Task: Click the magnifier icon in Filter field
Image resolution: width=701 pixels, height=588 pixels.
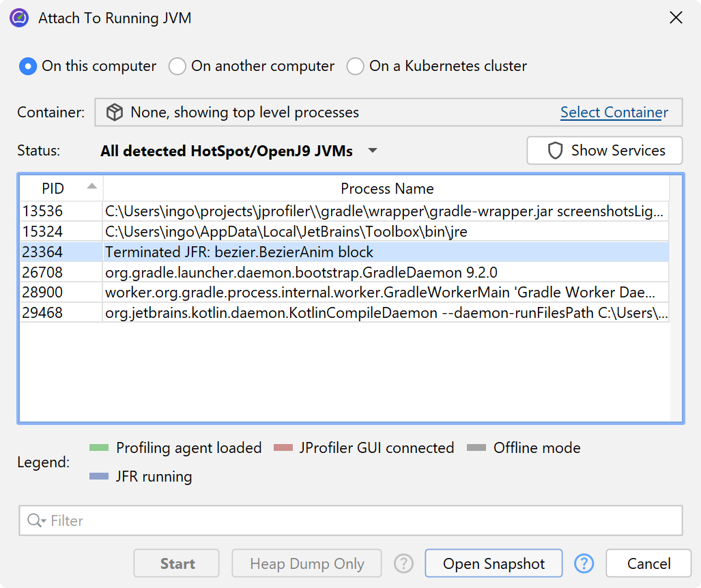Action: coord(35,521)
